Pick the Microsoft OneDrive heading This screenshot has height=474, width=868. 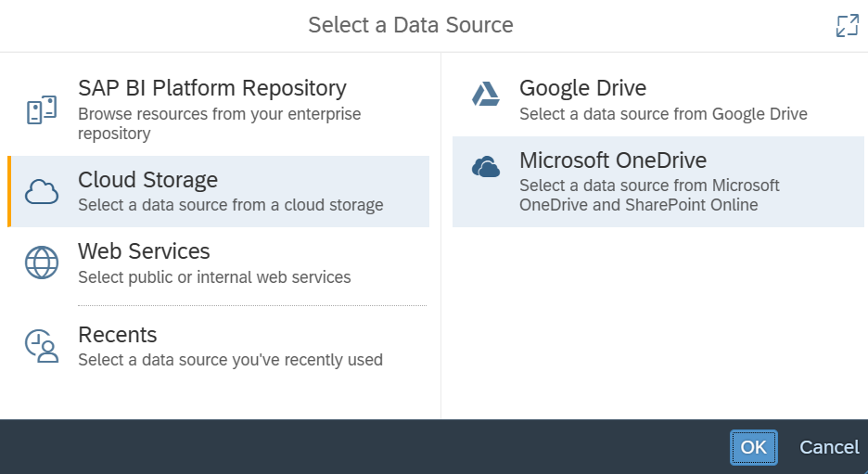coord(613,160)
